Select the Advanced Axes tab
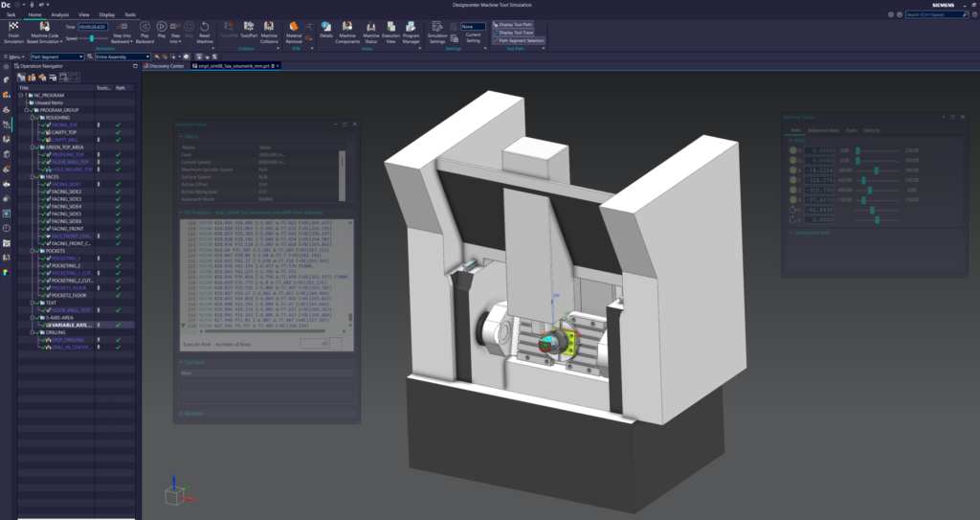This screenshot has height=520, width=980. [823, 129]
